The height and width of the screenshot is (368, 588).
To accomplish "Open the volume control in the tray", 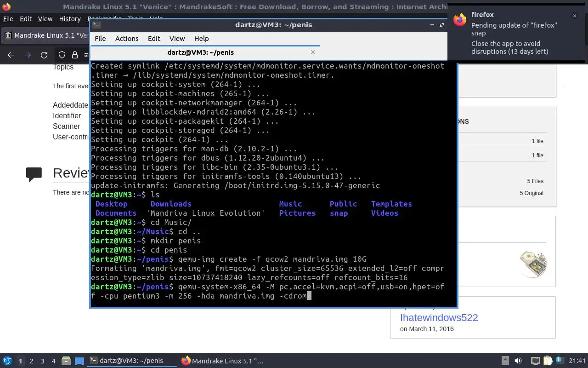I will point(518,361).
